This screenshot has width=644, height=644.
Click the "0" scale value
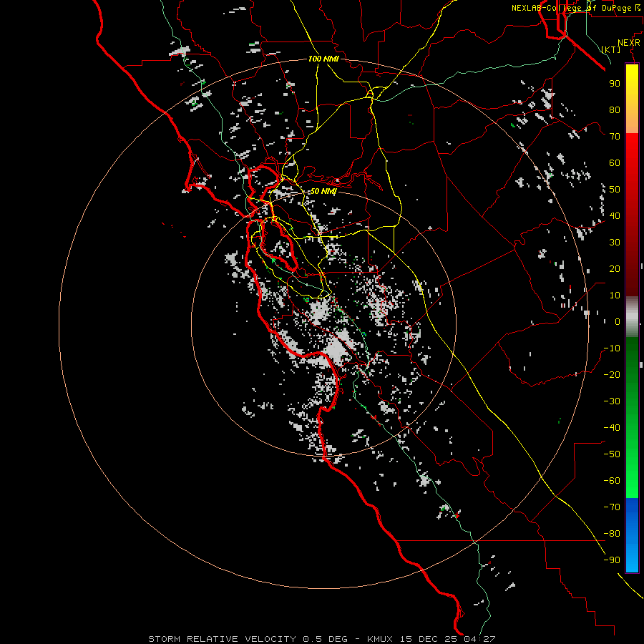click(618, 322)
